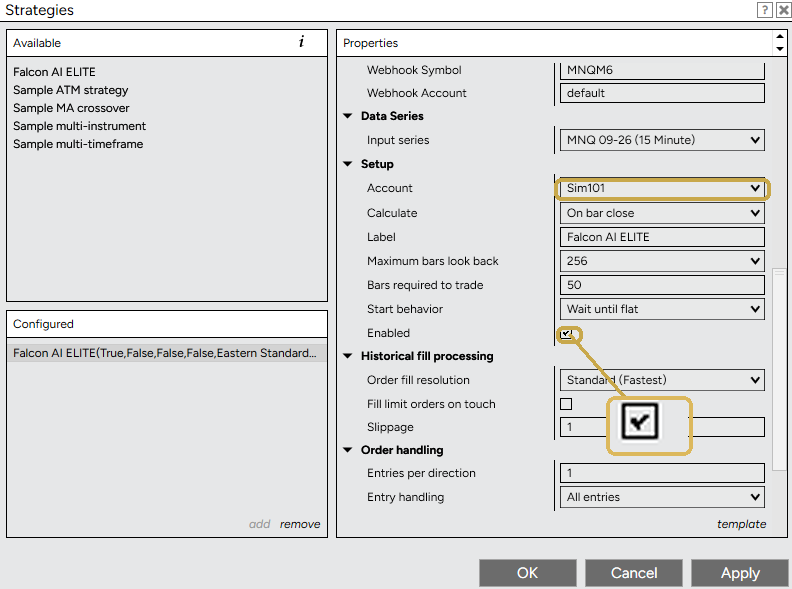Collapse Historical fill processing section
Image resolution: width=792 pixels, height=589 pixels.
[x=348, y=356]
